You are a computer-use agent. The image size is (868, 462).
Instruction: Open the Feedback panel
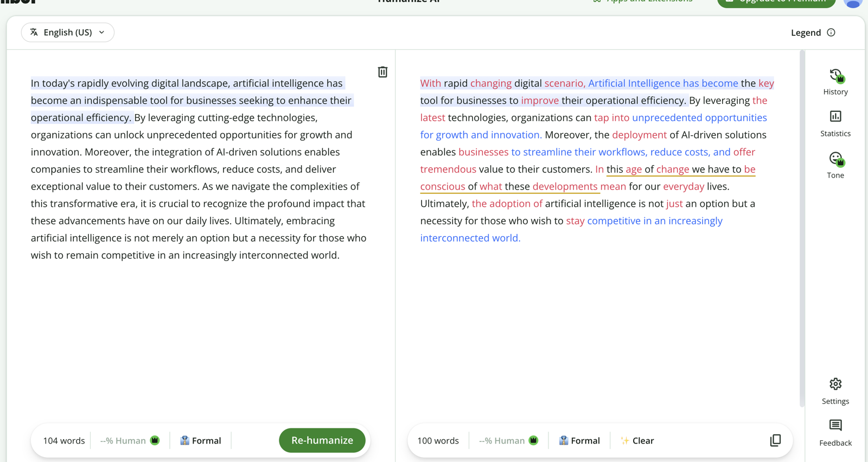pyautogui.click(x=835, y=433)
